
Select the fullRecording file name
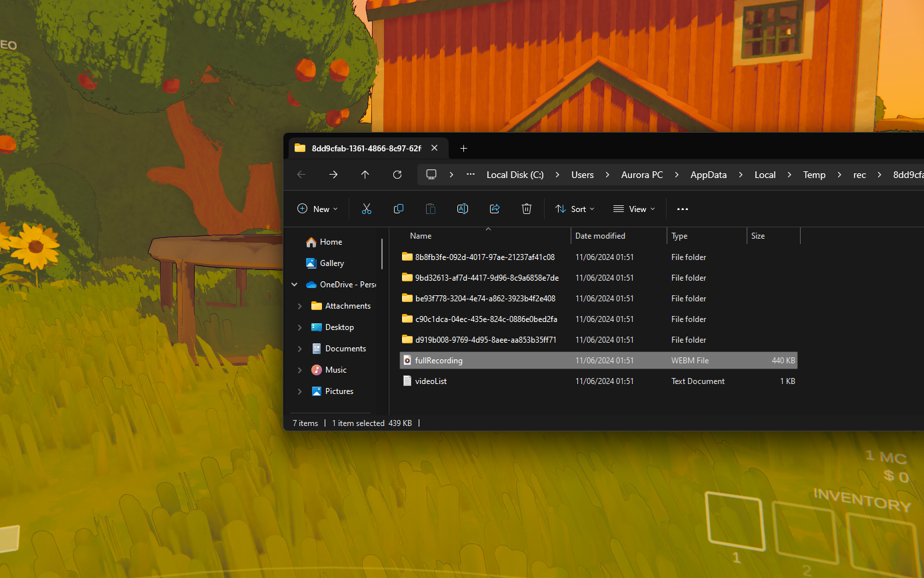tap(439, 361)
